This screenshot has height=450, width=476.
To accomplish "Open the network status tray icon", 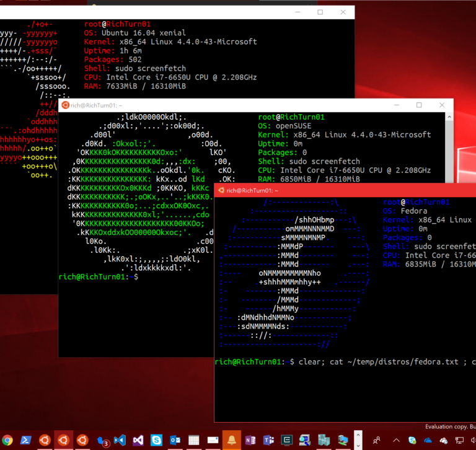I will (459, 440).
